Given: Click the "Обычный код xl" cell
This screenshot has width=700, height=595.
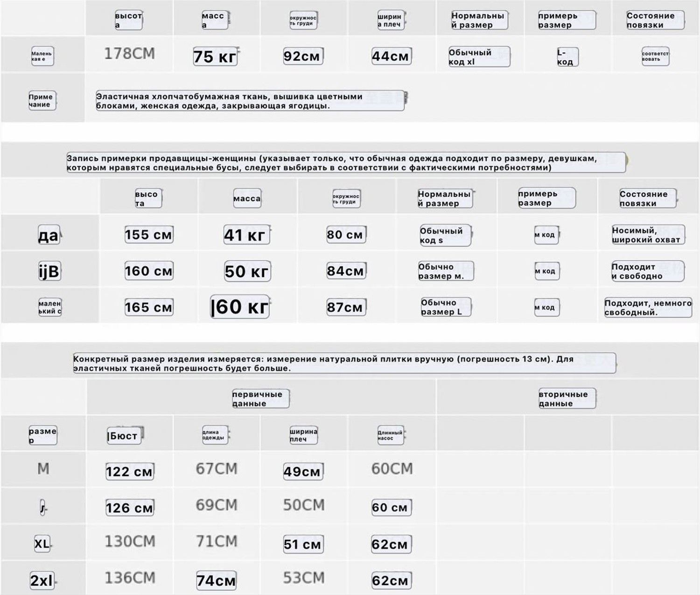Looking at the screenshot, I should coord(479,57).
